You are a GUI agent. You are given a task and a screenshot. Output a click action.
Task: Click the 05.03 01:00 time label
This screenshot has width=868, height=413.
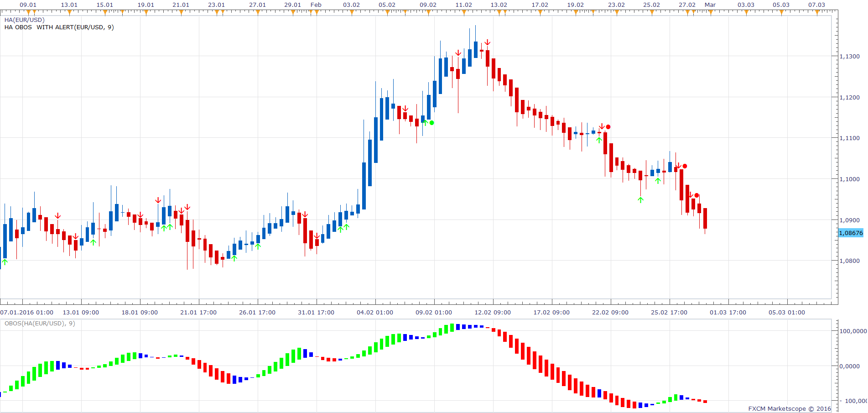[787, 313]
